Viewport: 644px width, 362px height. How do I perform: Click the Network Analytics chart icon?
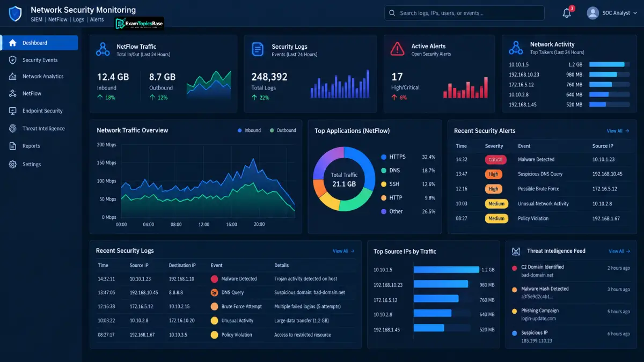click(13, 77)
